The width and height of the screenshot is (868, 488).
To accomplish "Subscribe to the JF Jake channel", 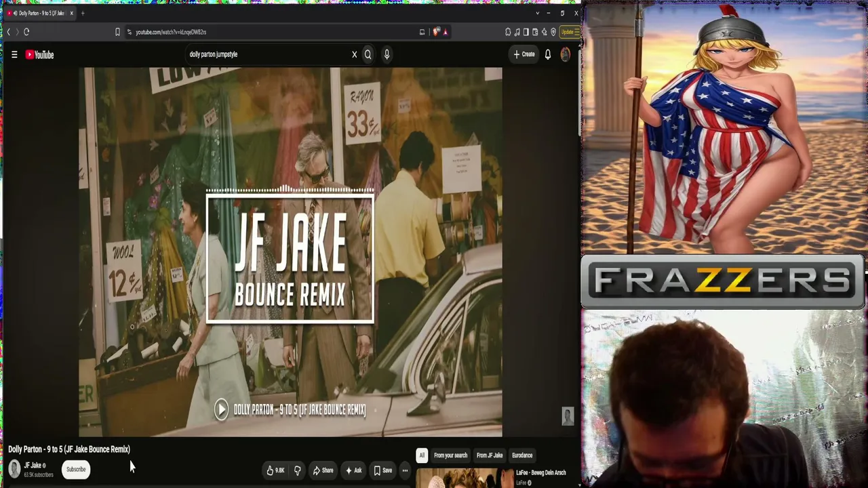I will 76,469.
